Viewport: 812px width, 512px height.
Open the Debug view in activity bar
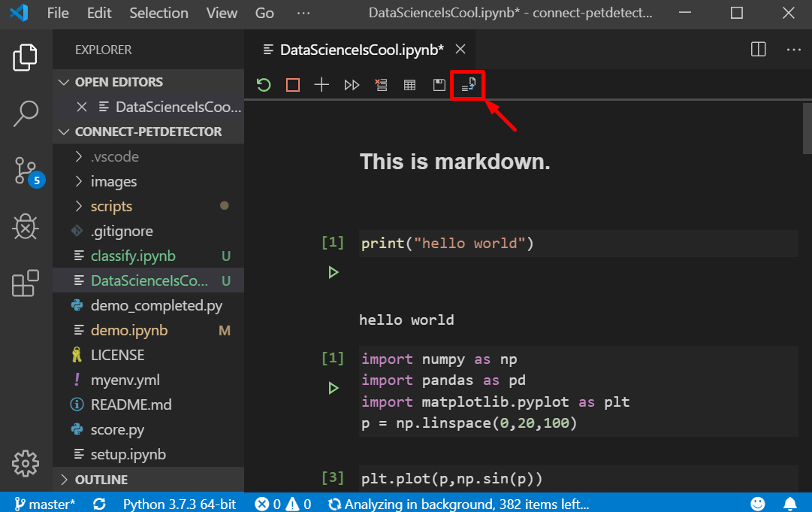(26, 227)
